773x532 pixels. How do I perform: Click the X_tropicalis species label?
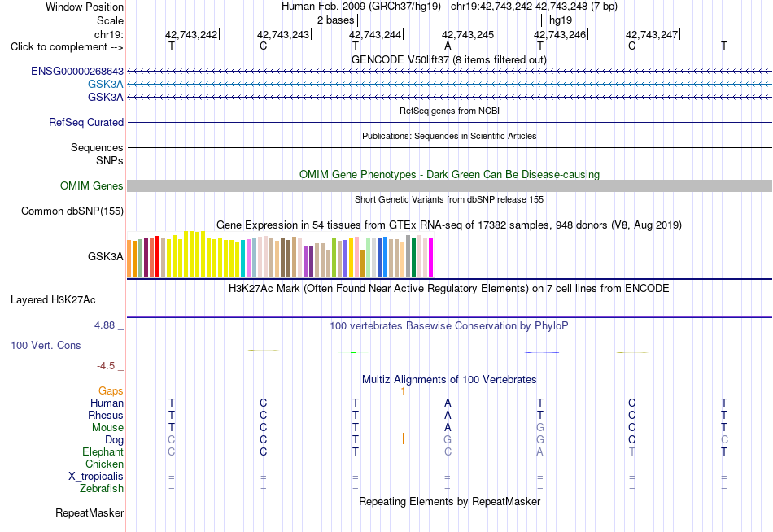tap(96, 477)
